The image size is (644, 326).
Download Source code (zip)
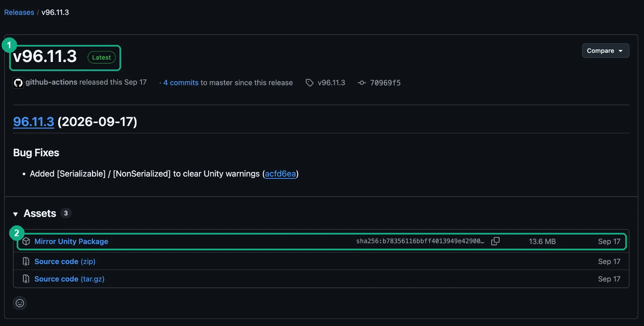(65, 262)
